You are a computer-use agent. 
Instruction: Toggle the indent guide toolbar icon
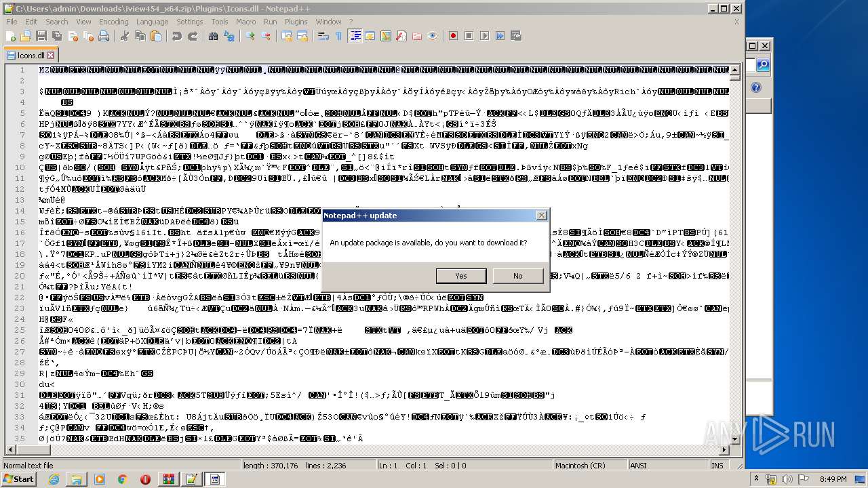click(x=355, y=36)
